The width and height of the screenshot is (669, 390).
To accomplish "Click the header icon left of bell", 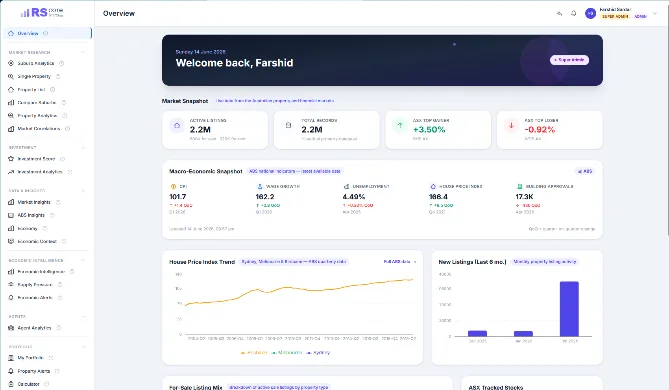I will click(x=559, y=14).
